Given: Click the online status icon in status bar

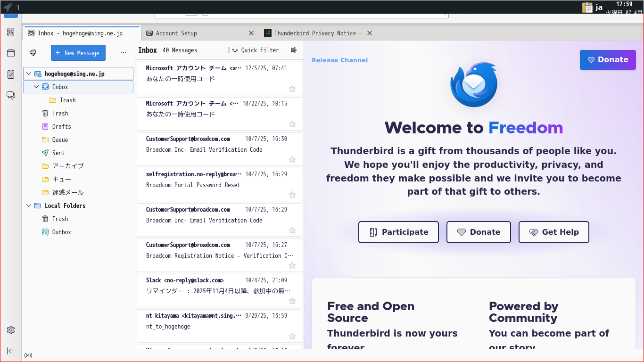Looking at the screenshot, I should [28, 355].
